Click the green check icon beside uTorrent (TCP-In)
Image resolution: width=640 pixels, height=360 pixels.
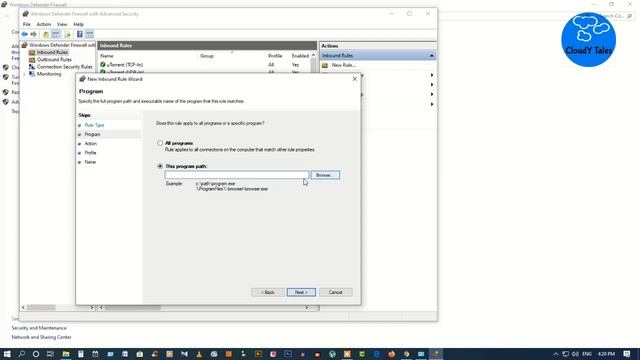(x=103, y=64)
